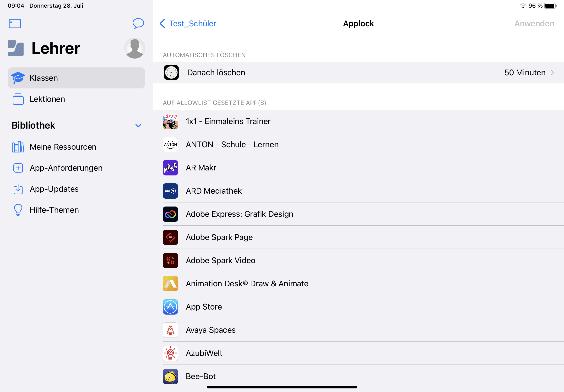Select Adobe Spark Page row
The image size is (564, 392).
coord(358,237)
